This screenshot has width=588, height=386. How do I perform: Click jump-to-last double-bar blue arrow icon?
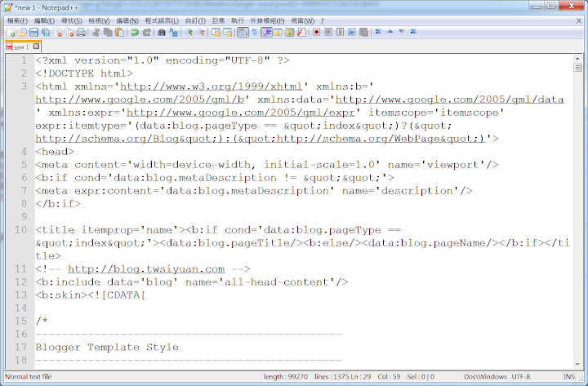click(x=413, y=32)
